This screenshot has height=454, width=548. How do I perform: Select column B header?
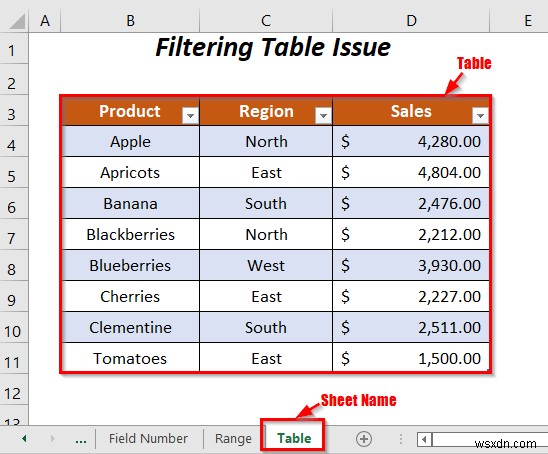[x=130, y=21]
